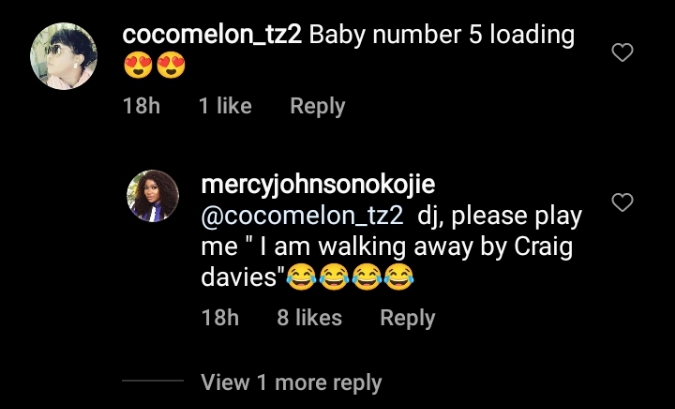Select the Baby number 5 loading text
This screenshot has height=409, width=675.
tap(442, 34)
